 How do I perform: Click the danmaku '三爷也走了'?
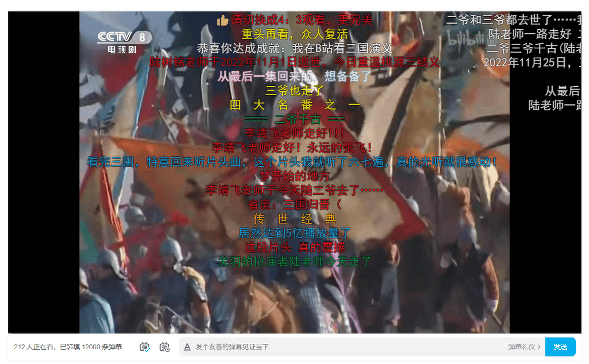294,91
